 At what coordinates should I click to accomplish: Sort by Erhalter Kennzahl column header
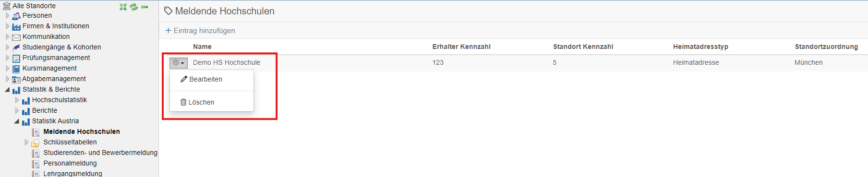pos(461,47)
